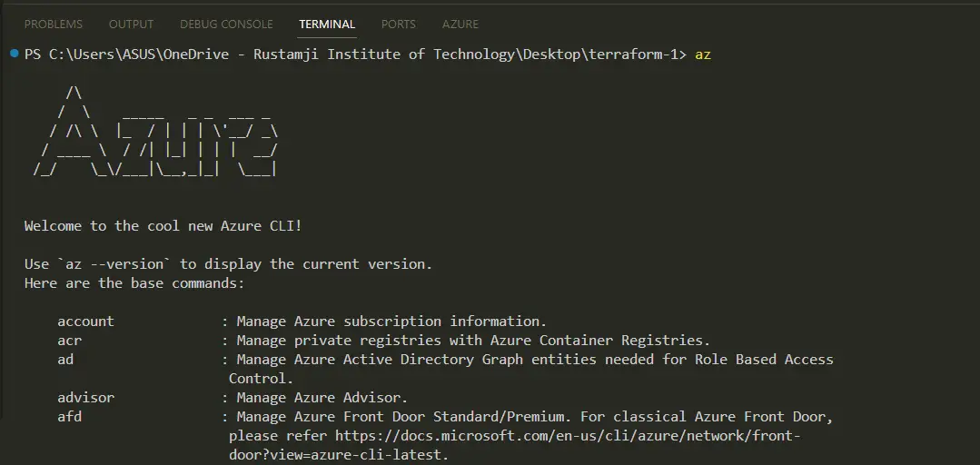Show the PORTS tab
The height and width of the screenshot is (465, 980).
[x=398, y=25]
